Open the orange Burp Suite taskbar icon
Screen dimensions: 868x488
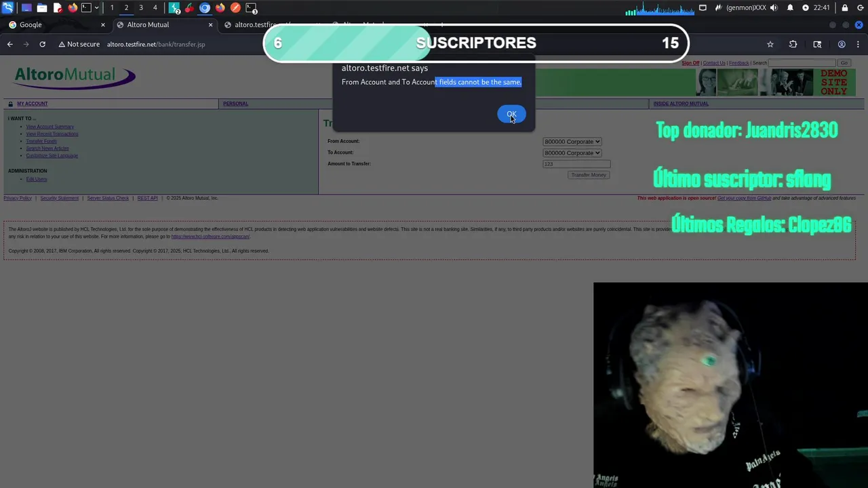point(235,8)
